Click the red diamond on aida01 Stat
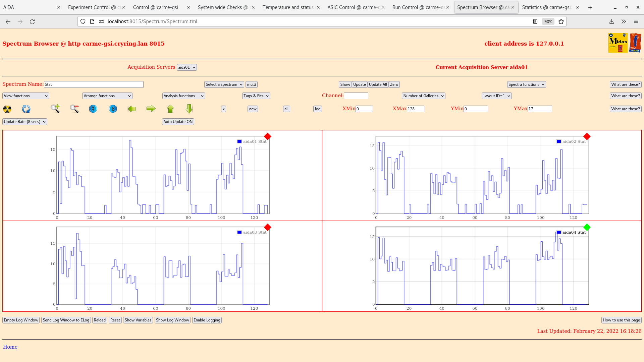 point(267,136)
